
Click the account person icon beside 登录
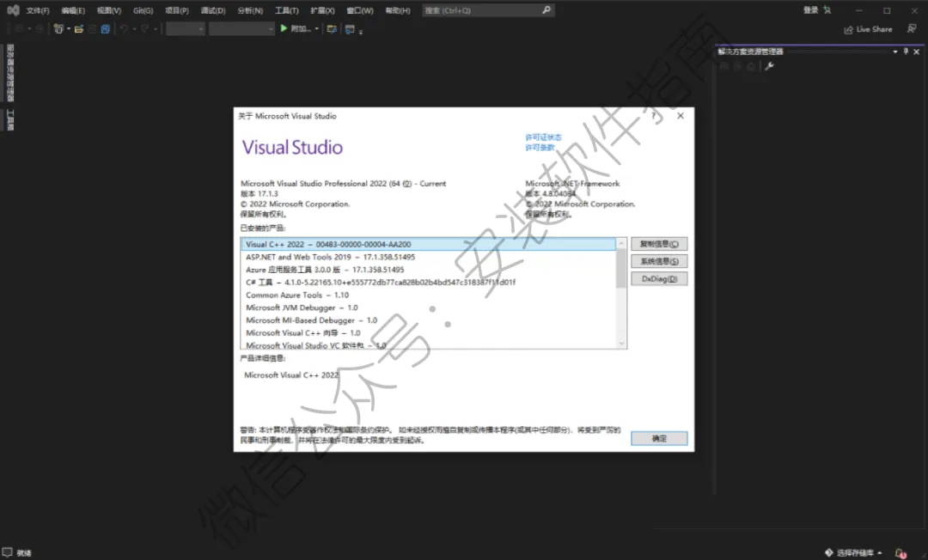coord(827,10)
